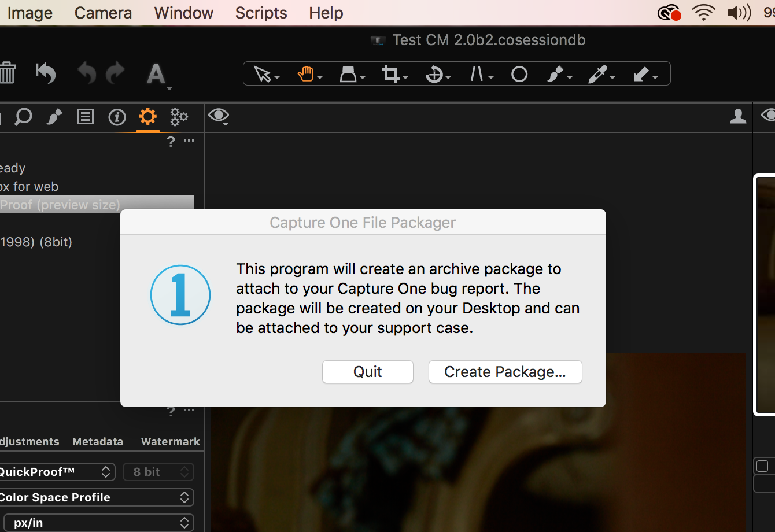The image size is (775, 532).
Task: Open the magnifier search tool tab
Action: tap(23, 117)
